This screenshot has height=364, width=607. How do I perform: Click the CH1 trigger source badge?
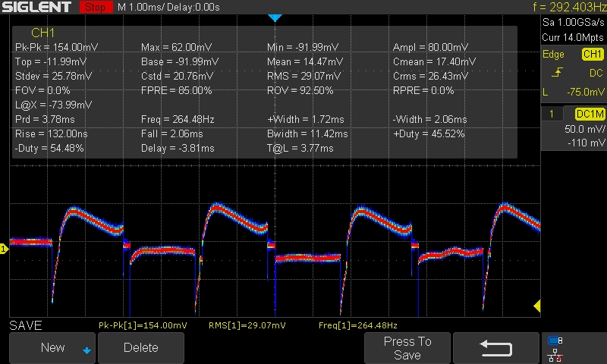(593, 54)
